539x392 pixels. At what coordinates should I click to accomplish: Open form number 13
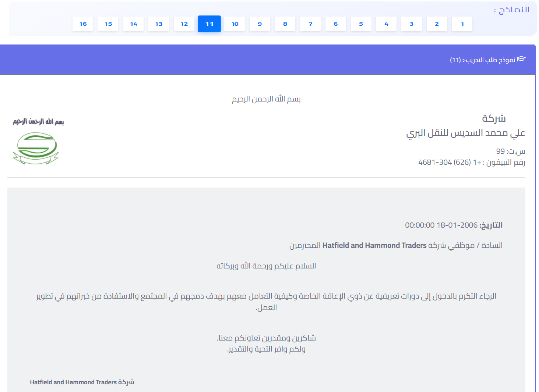coord(159,24)
